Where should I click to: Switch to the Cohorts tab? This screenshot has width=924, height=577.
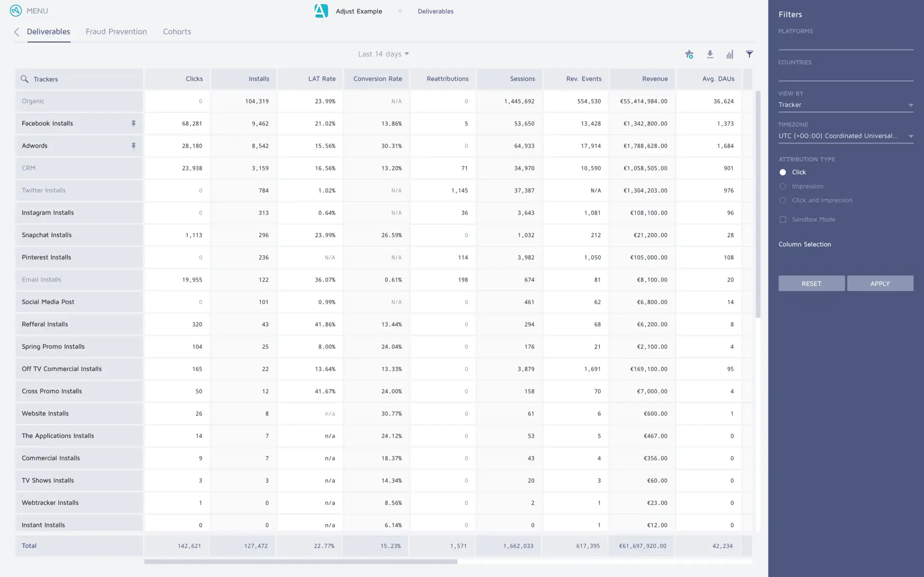point(177,32)
